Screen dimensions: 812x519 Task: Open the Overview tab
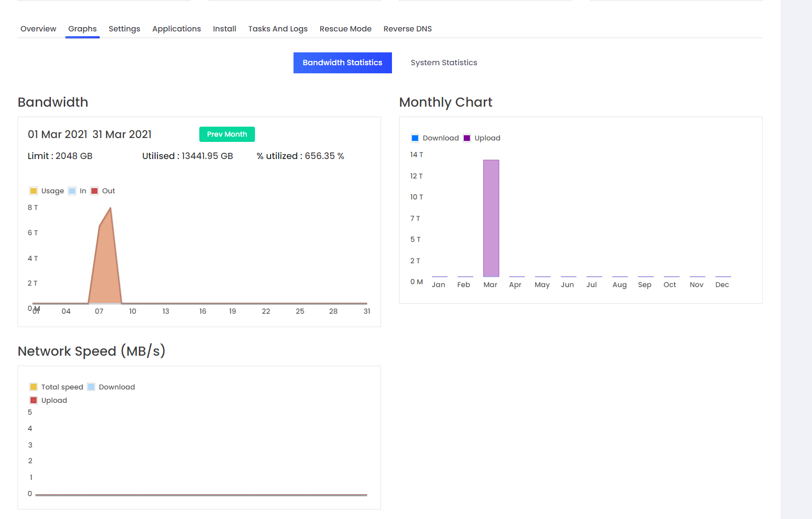coord(38,29)
